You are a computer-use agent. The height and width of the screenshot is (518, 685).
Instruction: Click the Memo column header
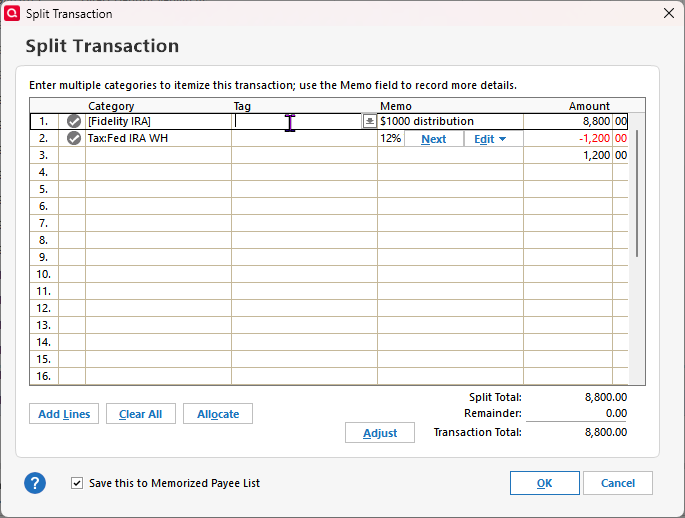tap(396, 106)
